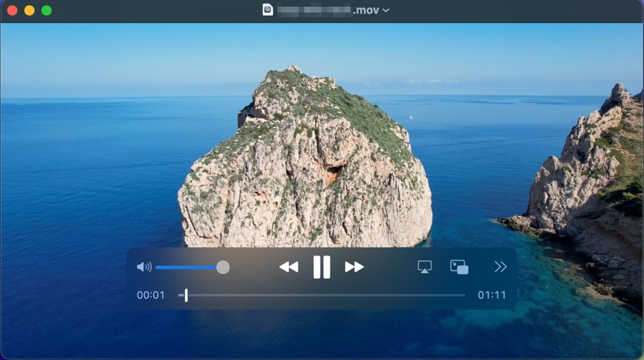Fast forward the video

pyautogui.click(x=354, y=267)
